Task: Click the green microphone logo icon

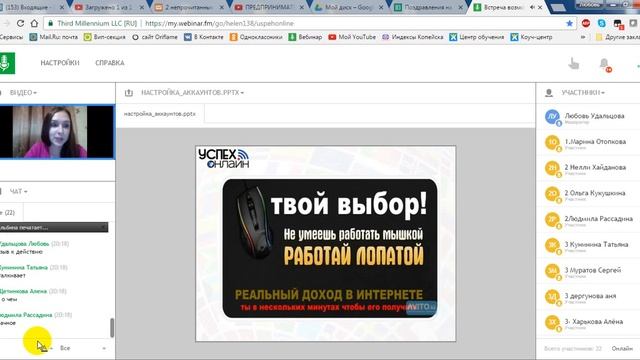Action: pos(7,63)
